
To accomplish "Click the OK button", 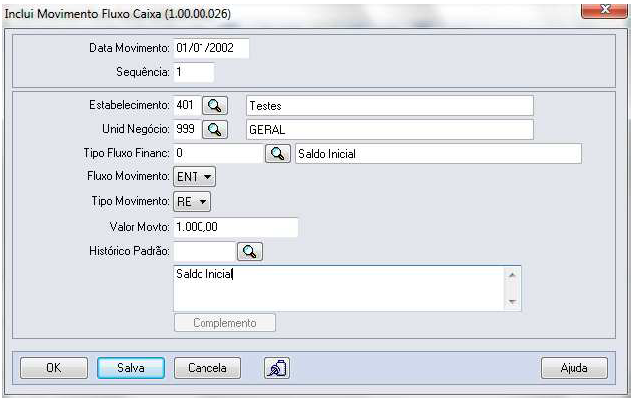I will coord(54,368).
